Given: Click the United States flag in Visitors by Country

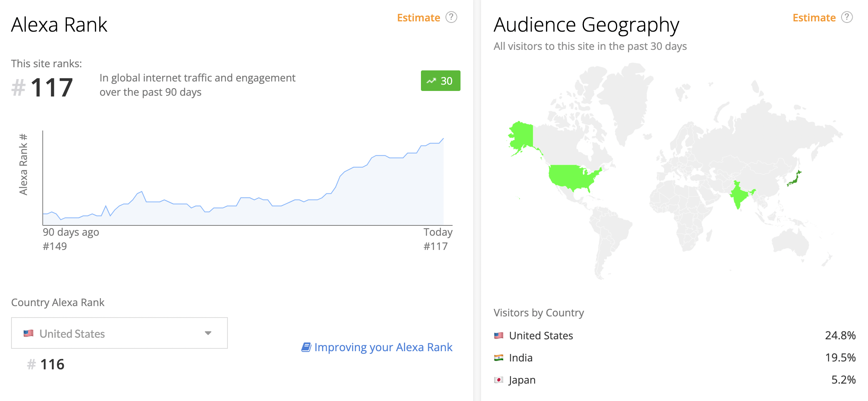Looking at the screenshot, I should pos(498,335).
